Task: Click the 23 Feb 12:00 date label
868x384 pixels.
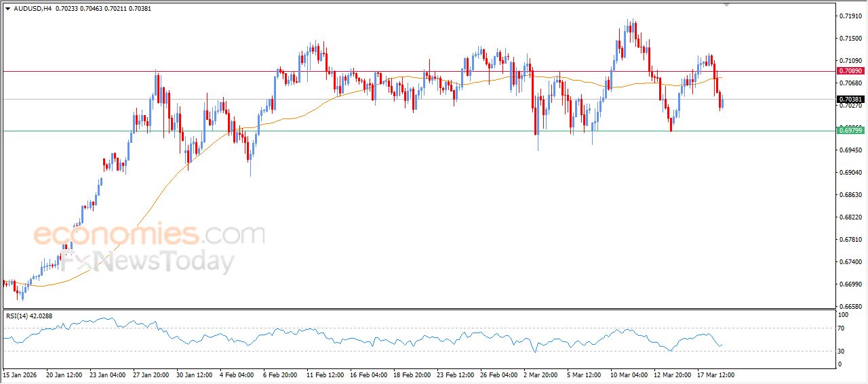Action: pyautogui.click(x=456, y=374)
